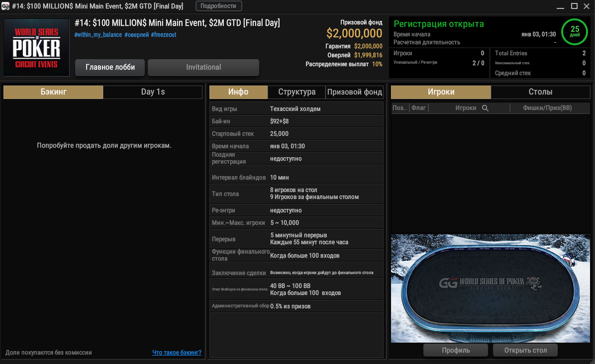
Task: Click the #оверлей hashtag
Action: [136, 35]
